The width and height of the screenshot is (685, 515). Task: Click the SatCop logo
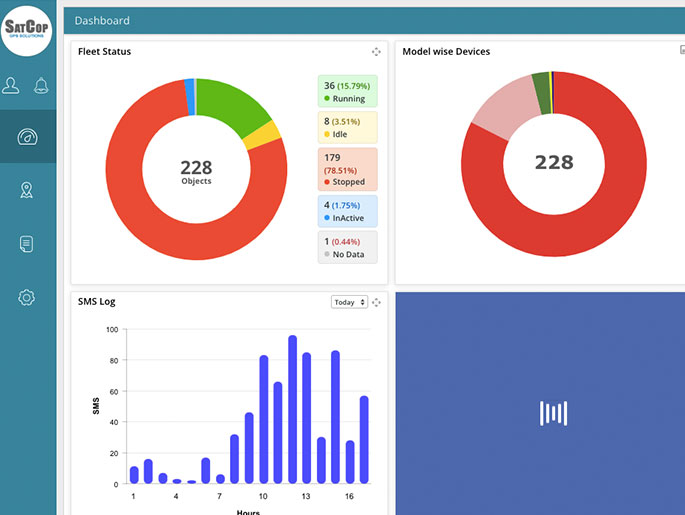[x=28, y=27]
